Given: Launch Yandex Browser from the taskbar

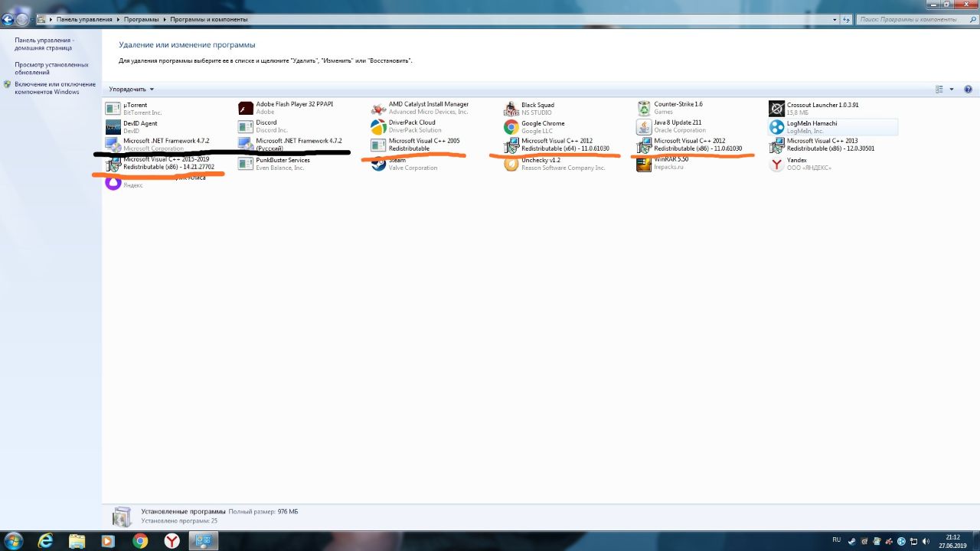Looking at the screenshot, I should point(172,540).
